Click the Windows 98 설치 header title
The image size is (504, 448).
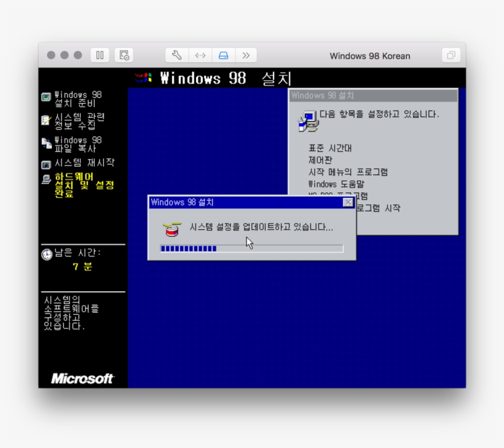[x=226, y=78]
